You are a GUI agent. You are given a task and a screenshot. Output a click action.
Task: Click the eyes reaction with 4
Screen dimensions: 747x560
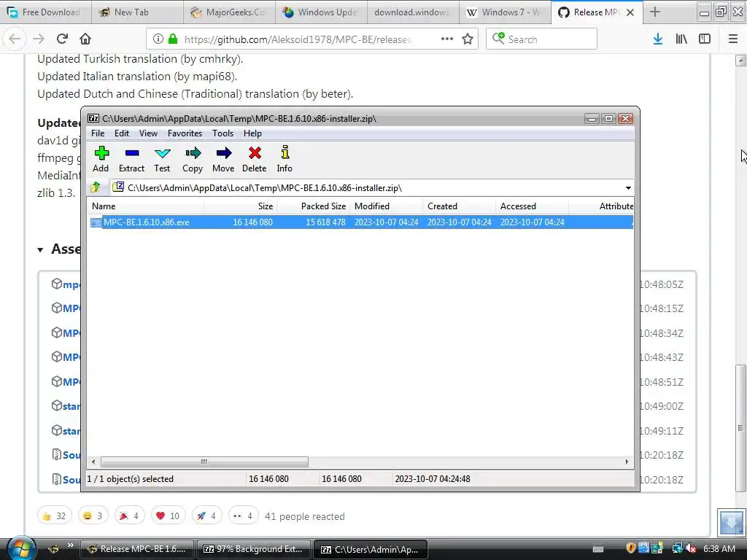(244, 516)
